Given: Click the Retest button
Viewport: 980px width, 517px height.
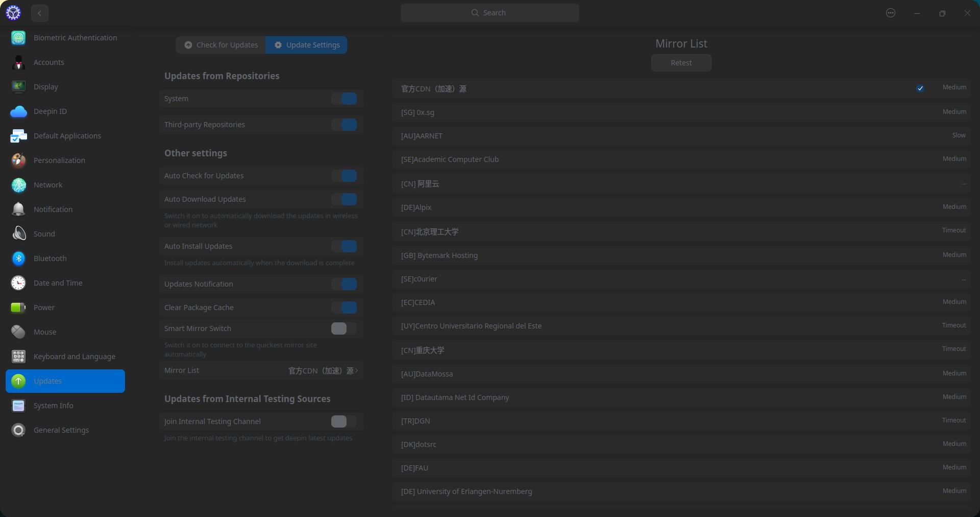Looking at the screenshot, I should tap(681, 63).
